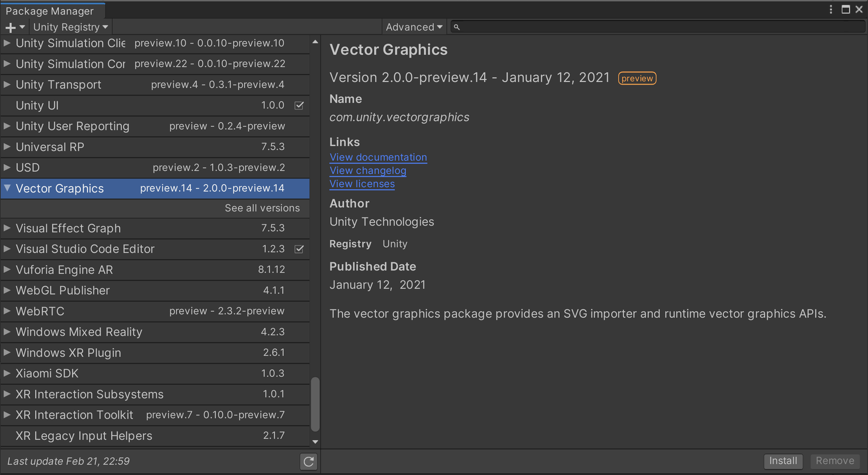Open the View documentation link
The height and width of the screenshot is (475, 868).
click(378, 157)
